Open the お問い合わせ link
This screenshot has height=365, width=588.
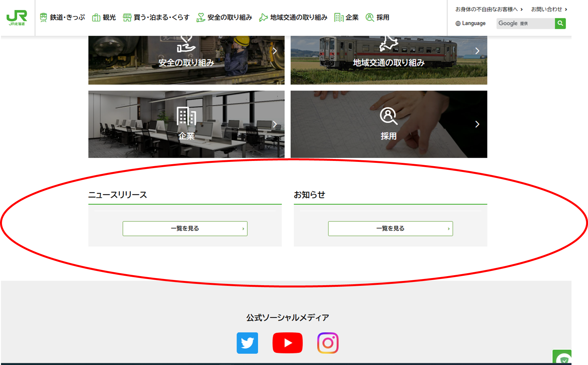point(546,9)
